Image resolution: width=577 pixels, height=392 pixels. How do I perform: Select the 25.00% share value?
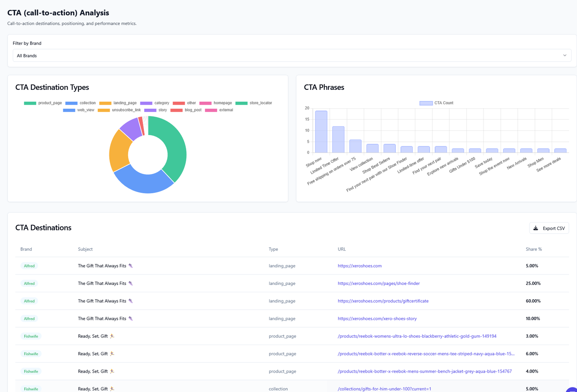pyautogui.click(x=533, y=284)
